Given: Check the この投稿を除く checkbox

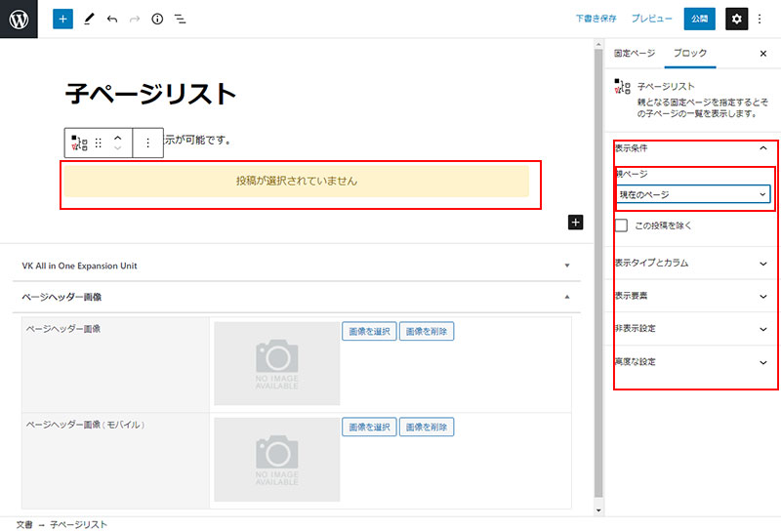Looking at the screenshot, I should point(621,225).
